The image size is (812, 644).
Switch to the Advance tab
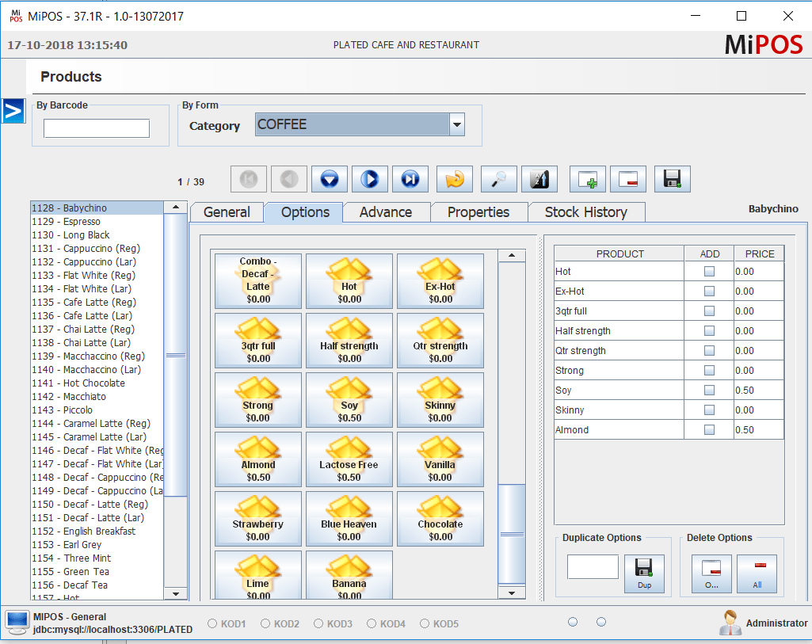tap(386, 211)
